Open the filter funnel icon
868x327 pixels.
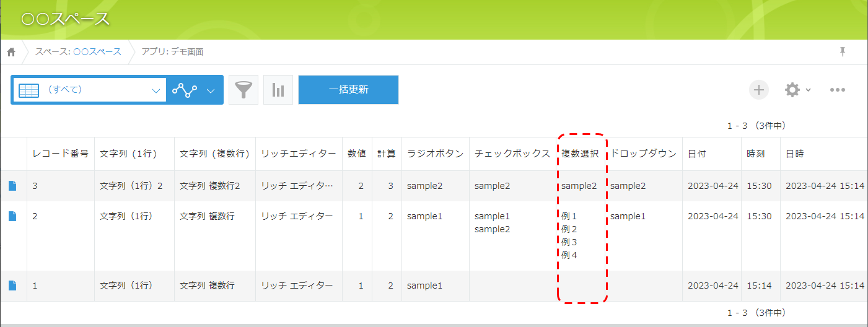pos(243,90)
